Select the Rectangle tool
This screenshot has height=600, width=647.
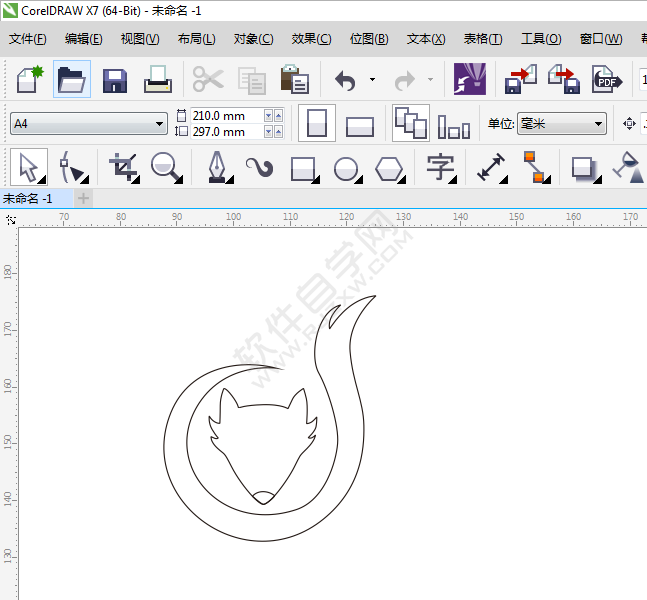[303, 167]
